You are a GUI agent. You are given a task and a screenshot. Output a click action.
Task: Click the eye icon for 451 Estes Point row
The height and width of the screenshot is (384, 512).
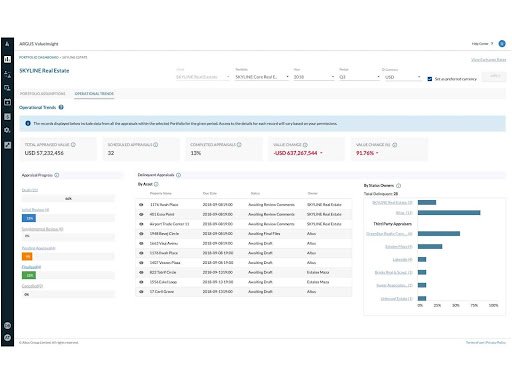[x=141, y=214]
